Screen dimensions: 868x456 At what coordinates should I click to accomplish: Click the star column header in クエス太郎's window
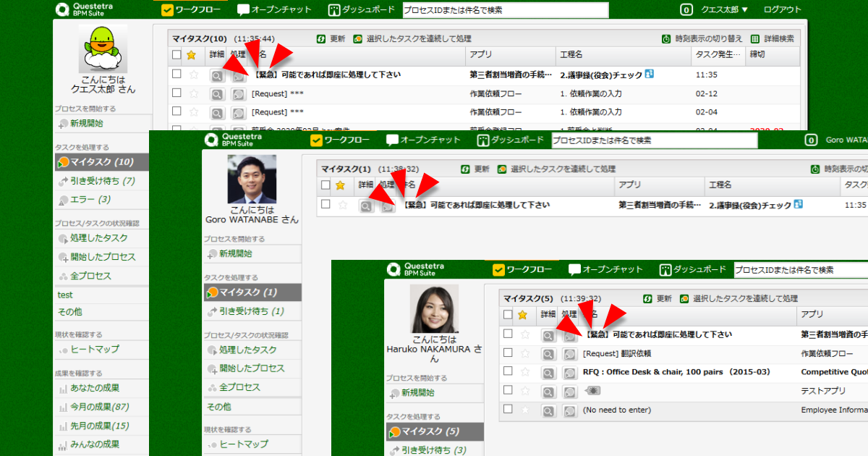coord(191,55)
